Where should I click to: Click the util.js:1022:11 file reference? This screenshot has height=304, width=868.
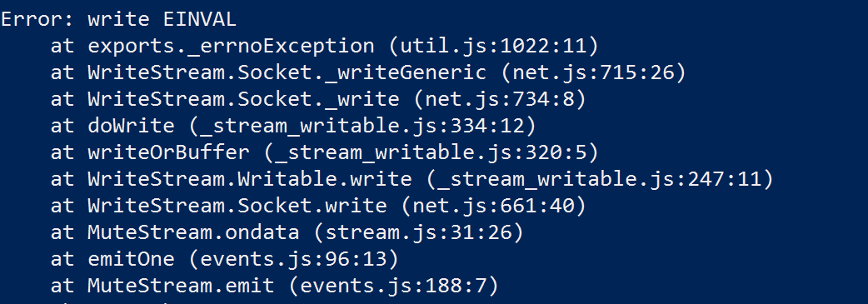[493, 47]
